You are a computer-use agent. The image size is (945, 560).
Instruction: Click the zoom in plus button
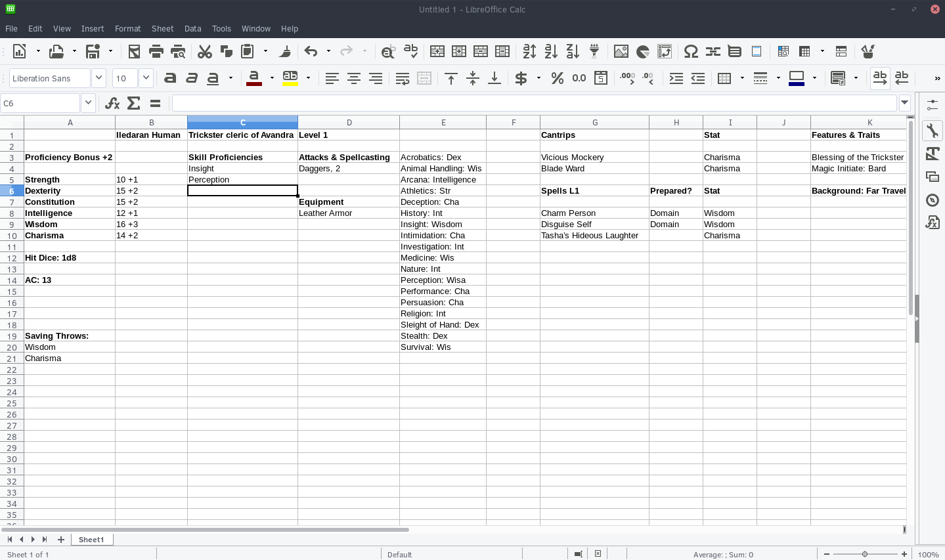click(x=904, y=554)
